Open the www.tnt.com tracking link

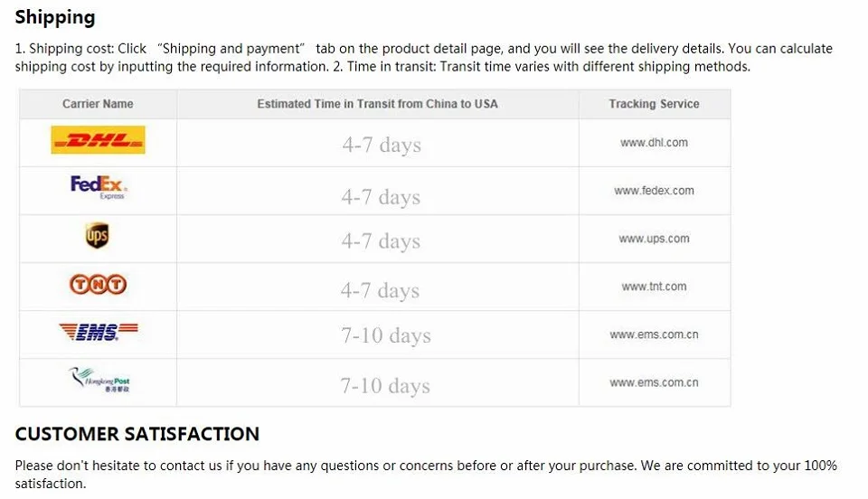coord(654,287)
